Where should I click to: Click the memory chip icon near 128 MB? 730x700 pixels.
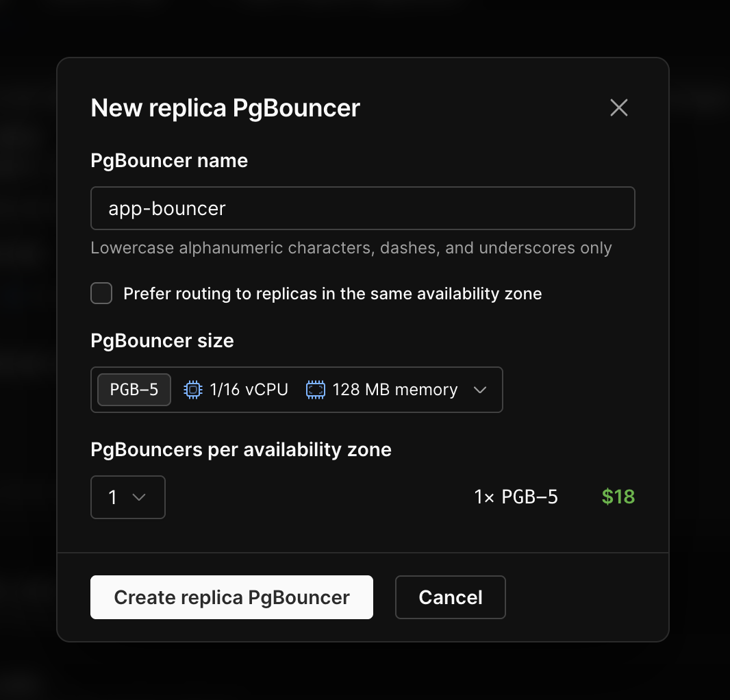(x=315, y=389)
